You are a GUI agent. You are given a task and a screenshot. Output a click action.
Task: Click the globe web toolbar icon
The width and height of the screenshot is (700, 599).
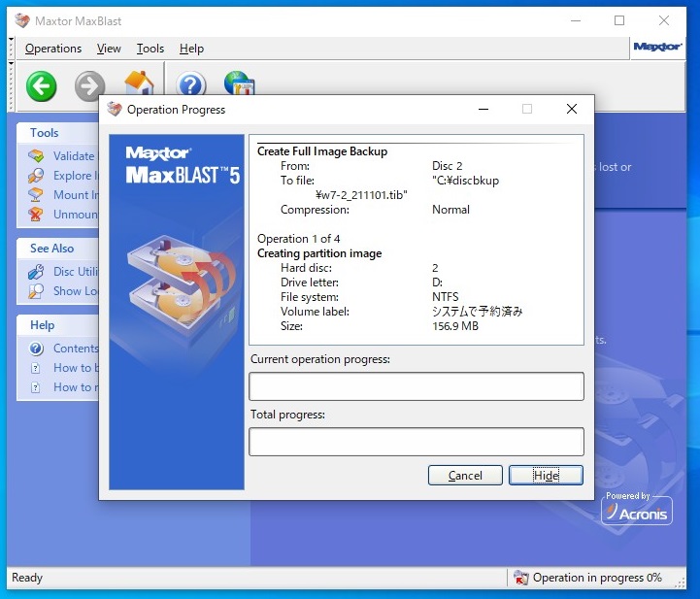pos(239,83)
